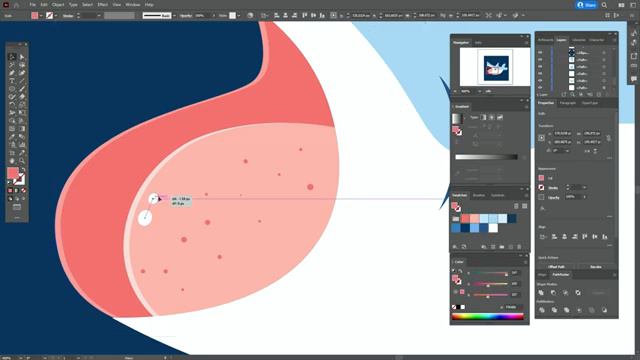Select the Rotate tool
This screenshot has width=640, height=360.
(12, 105)
